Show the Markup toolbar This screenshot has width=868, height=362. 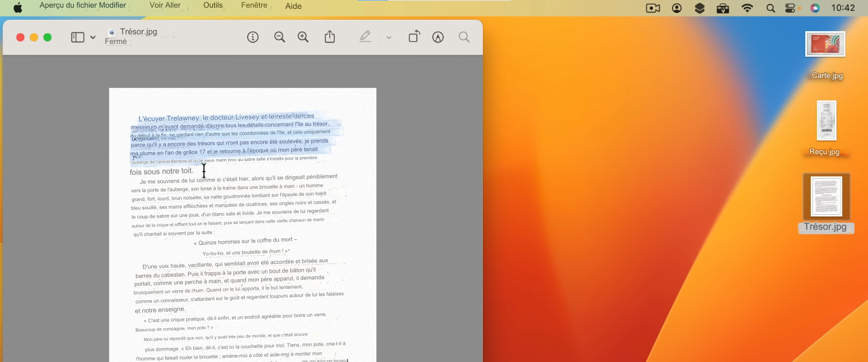coord(438,38)
